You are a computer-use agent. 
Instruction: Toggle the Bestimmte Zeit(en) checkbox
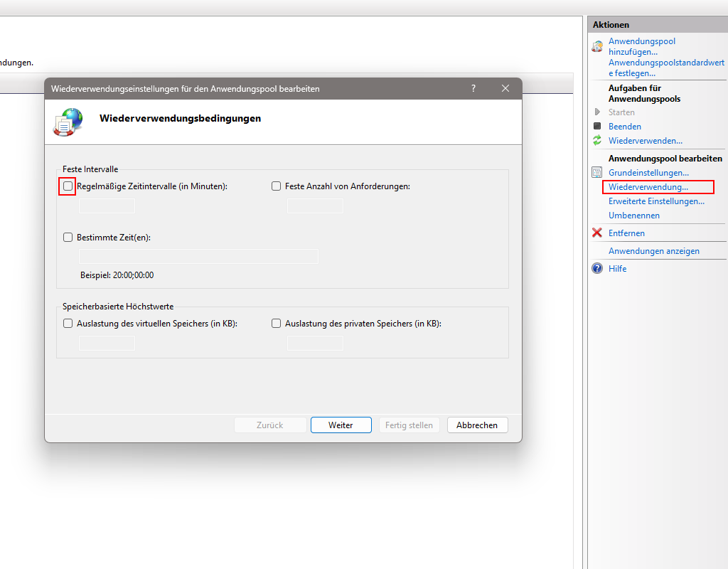[x=68, y=238]
